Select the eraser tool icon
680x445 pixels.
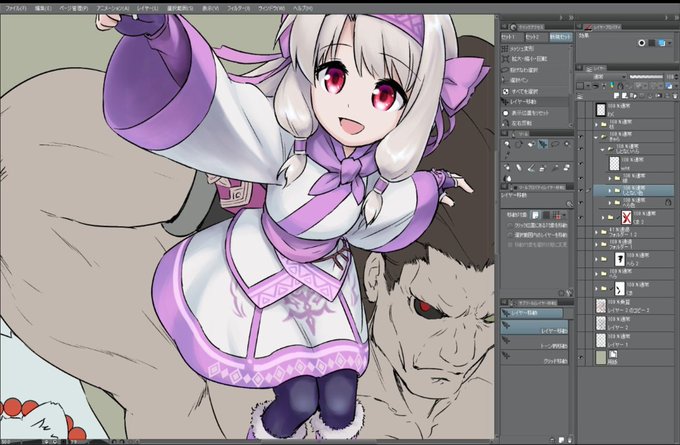point(566,167)
